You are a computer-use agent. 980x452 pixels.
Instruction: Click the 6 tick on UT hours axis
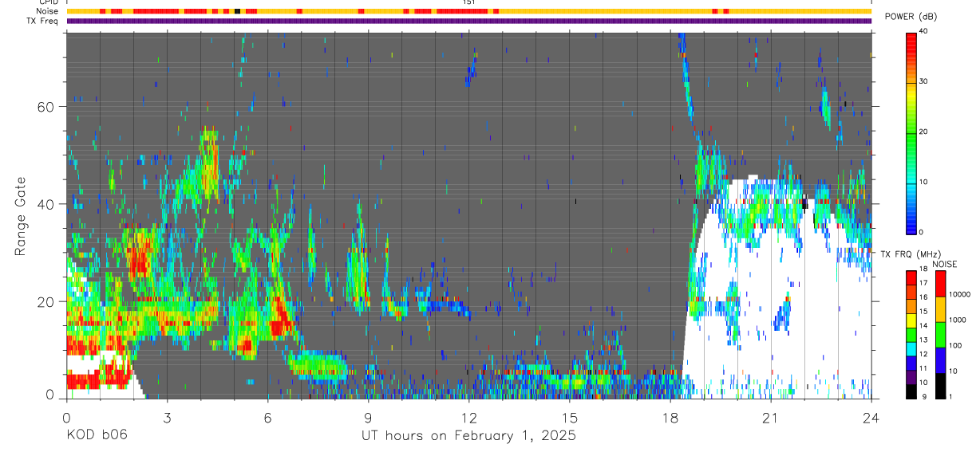coord(267,418)
